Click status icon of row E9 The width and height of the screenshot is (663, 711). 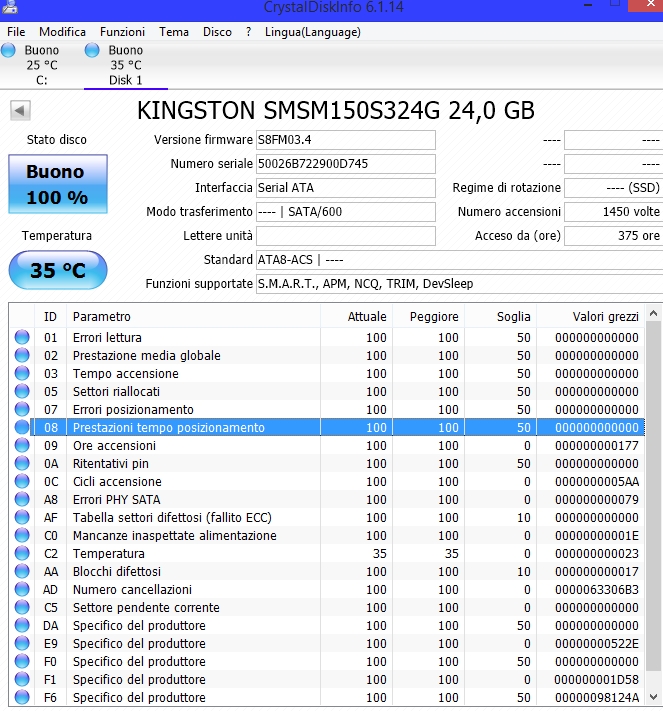[22, 643]
